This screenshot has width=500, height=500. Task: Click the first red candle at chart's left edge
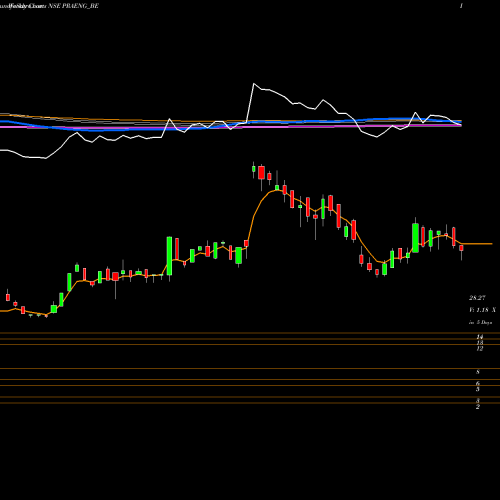tap(8, 297)
